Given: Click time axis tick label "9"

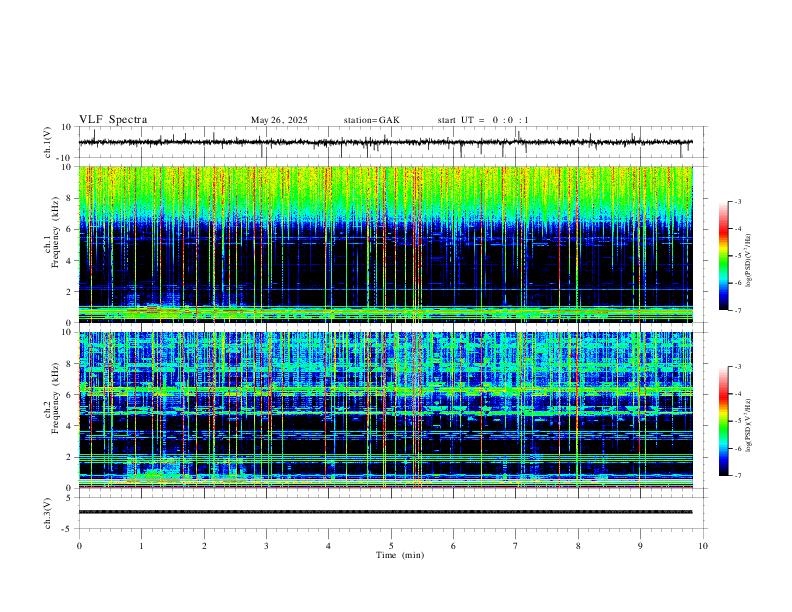Looking at the screenshot, I should click(x=640, y=546).
